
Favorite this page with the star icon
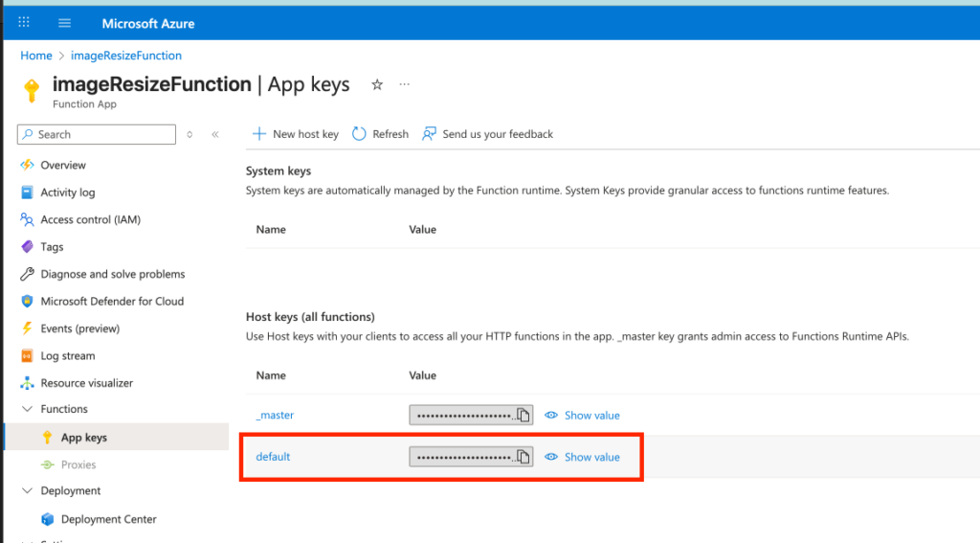(377, 85)
